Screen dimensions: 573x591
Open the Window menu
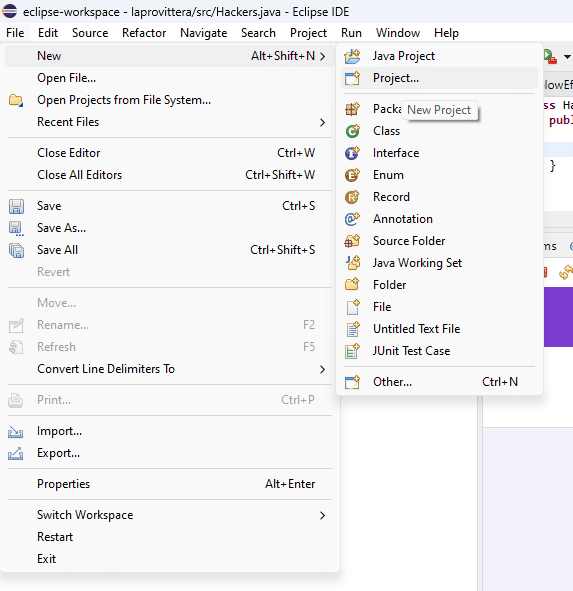click(398, 33)
